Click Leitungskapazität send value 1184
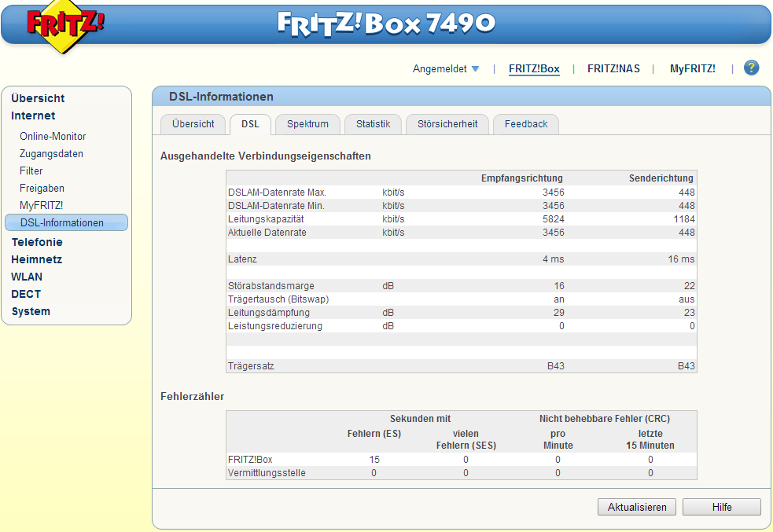The width and height of the screenshot is (773, 532). pyautogui.click(x=684, y=219)
